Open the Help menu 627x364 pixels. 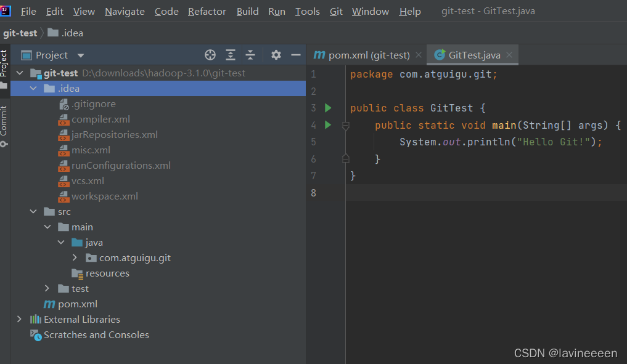point(410,11)
